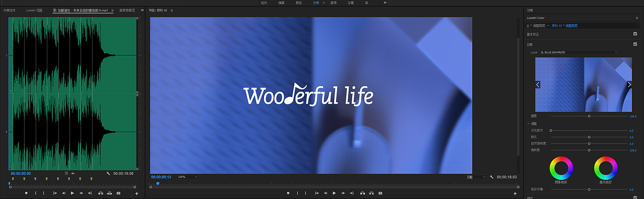Screen dimensions: 644x199
Task: Switch to the 字幕 workspace
Action: click(351, 3)
